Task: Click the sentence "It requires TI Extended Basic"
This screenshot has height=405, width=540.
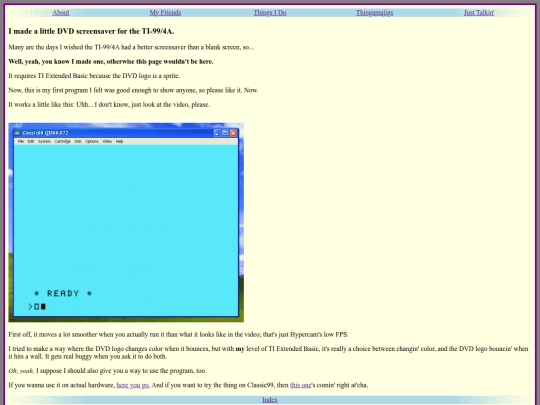Action: [x=94, y=76]
